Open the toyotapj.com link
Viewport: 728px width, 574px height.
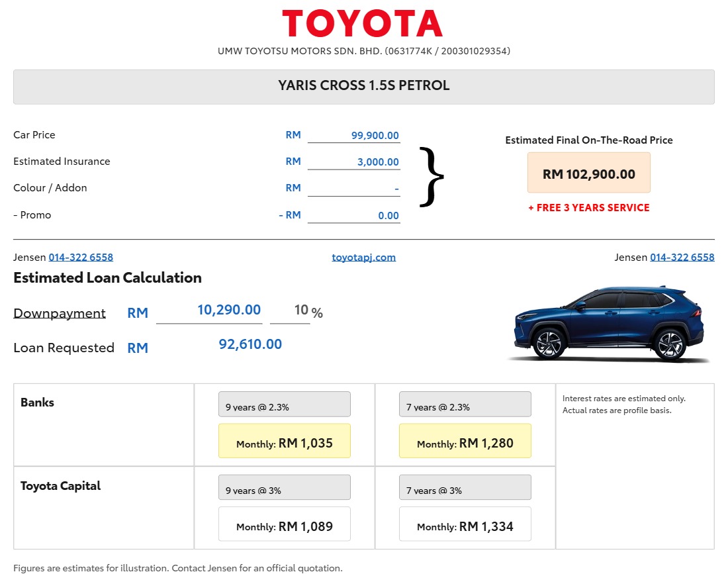[x=363, y=258]
